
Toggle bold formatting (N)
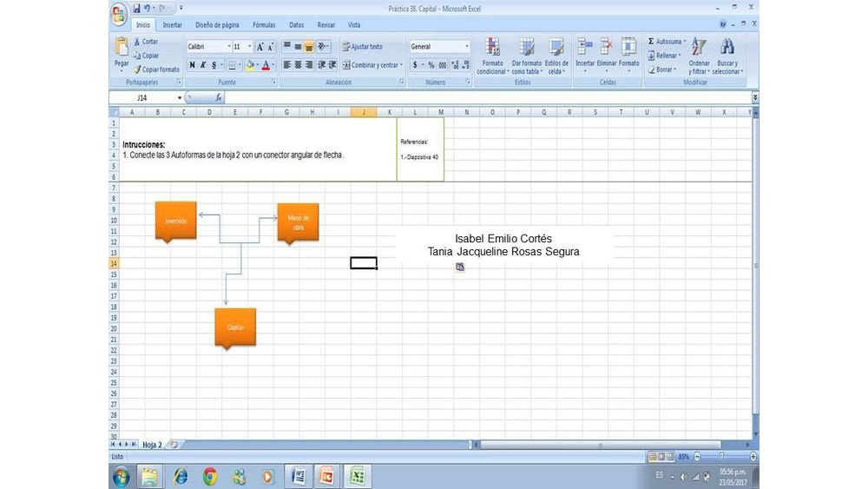point(193,65)
